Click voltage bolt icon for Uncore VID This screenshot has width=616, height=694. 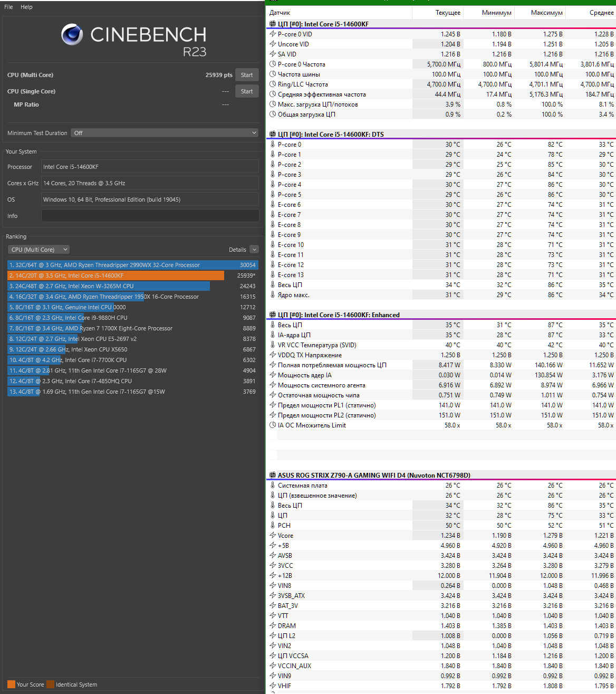(x=273, y=44)
